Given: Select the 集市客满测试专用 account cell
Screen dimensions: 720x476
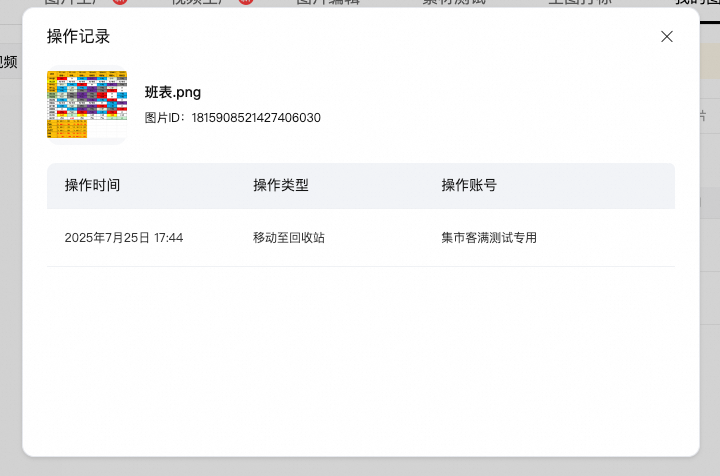Looking at the screenshot, I should pos(489,238).
